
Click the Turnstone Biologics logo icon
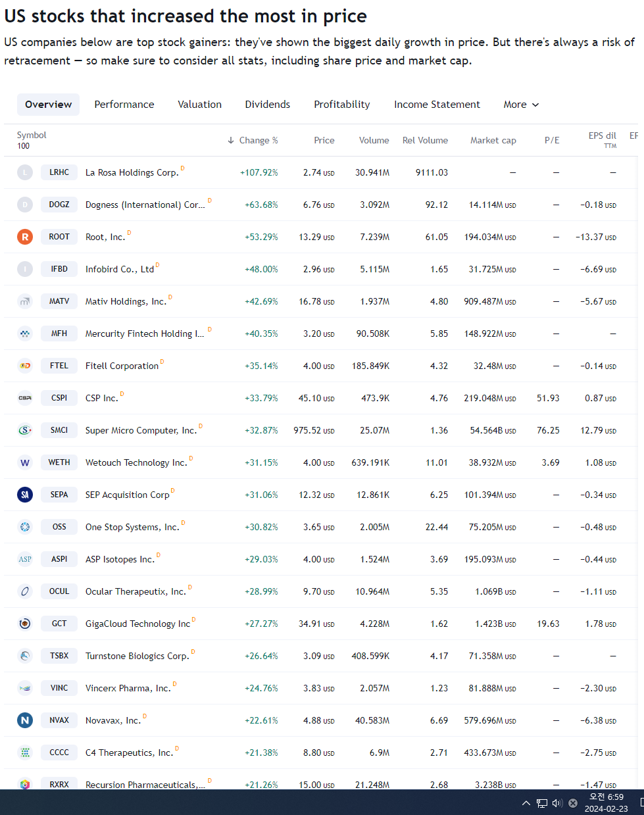25,656
